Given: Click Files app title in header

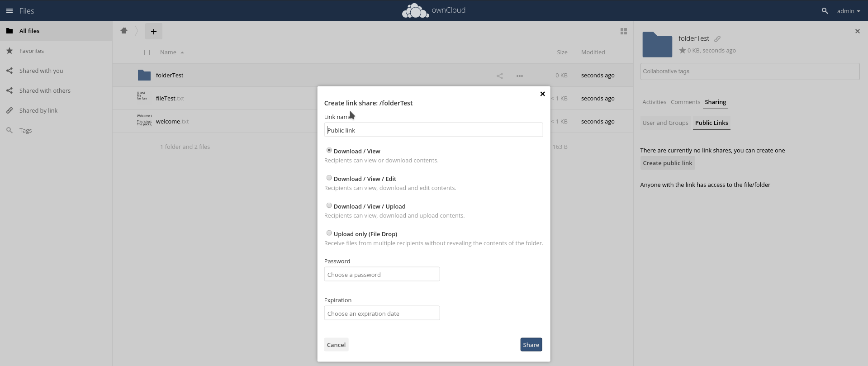Looking at the screenshot, I should (x=27, y=11).
